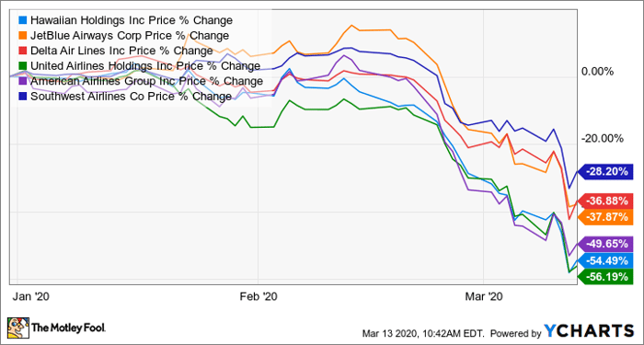Viewport: 644px width, 345px height.
Task: Click the American Airlines purple legend swatch
Action: click(x=23, y=81)
